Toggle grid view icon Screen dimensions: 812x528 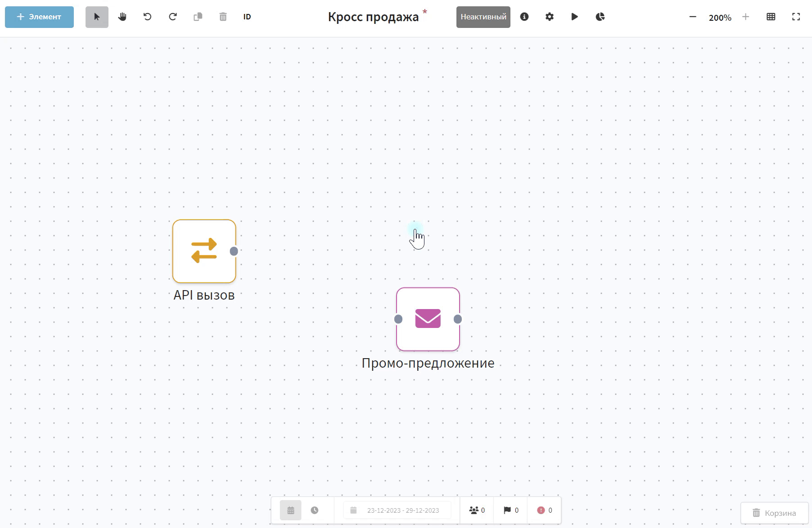pos(771,17)
